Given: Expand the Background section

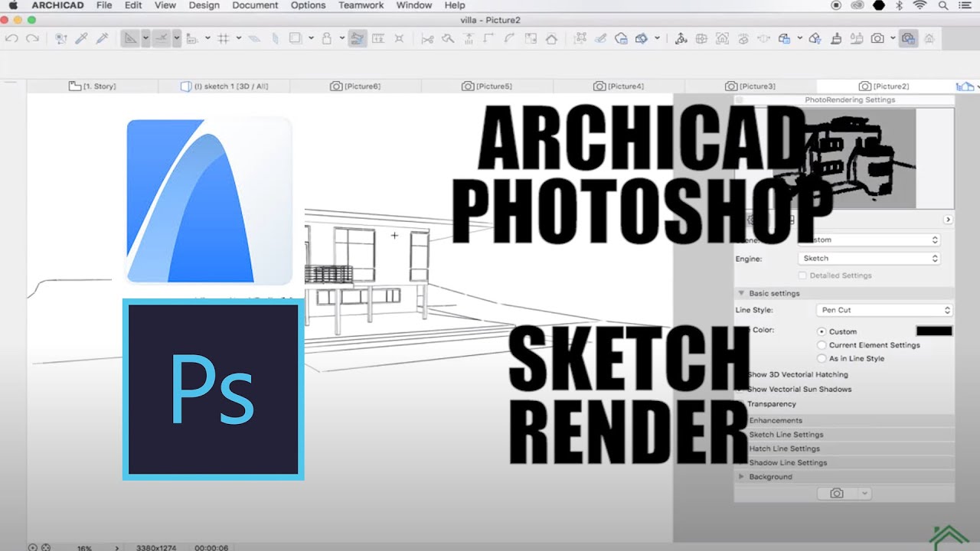Looking at the screenshot, I should click(x=741, y=477).
